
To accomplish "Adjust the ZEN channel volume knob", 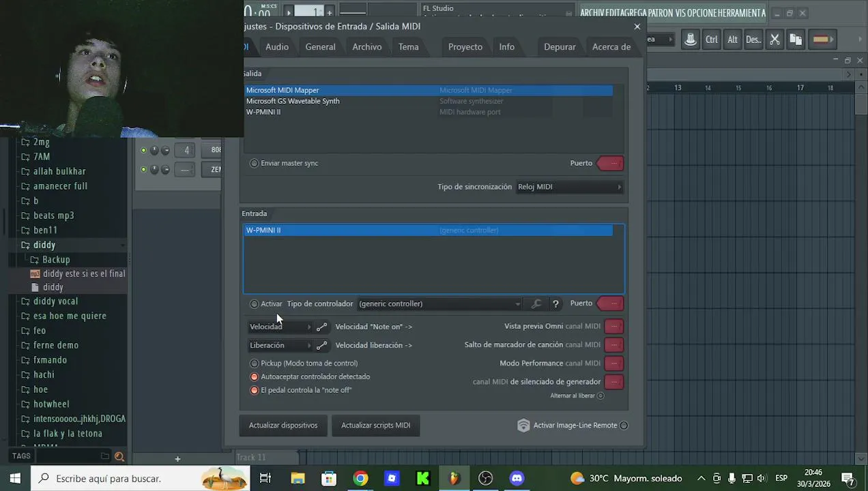I will [165, 170].
